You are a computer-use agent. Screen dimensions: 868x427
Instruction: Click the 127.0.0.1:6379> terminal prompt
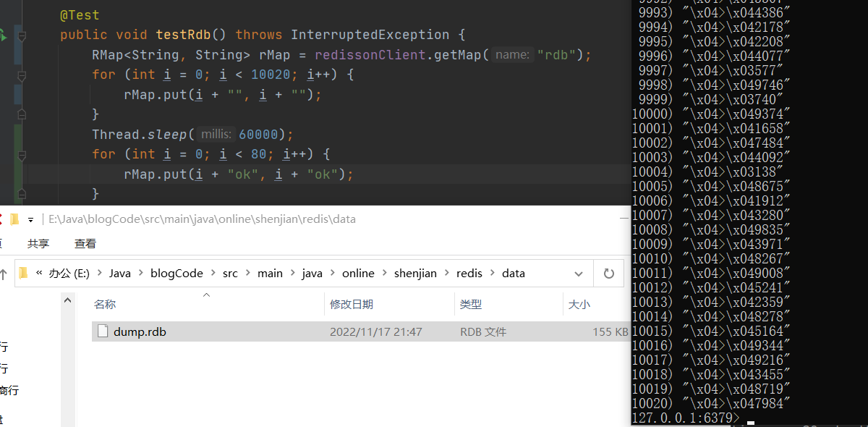point(686,418)
